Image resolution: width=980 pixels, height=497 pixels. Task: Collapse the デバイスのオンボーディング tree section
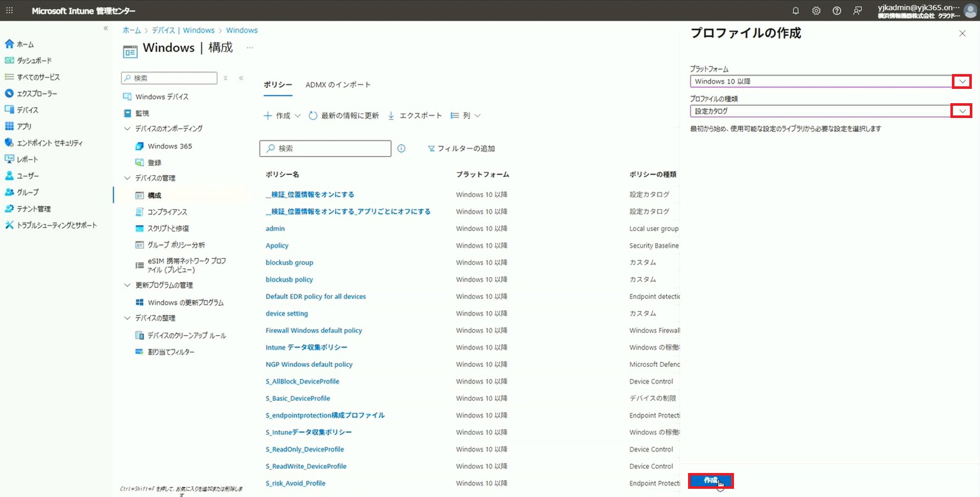[x=127, y=129]
